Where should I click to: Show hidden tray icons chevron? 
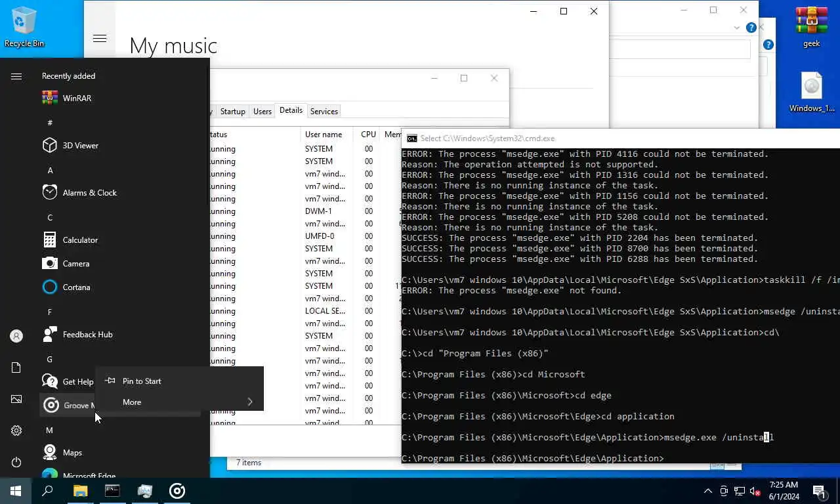(708, 491)
